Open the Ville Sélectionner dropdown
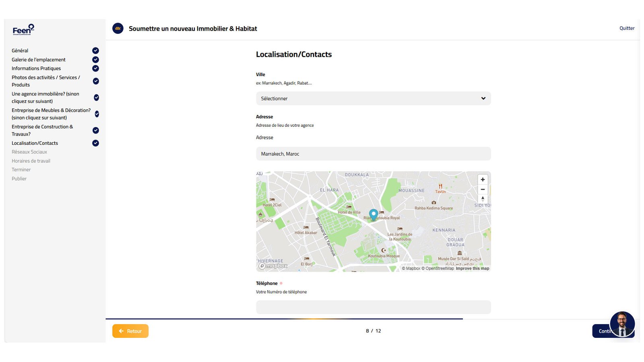The image size is (644, 362). click(373, 99)
